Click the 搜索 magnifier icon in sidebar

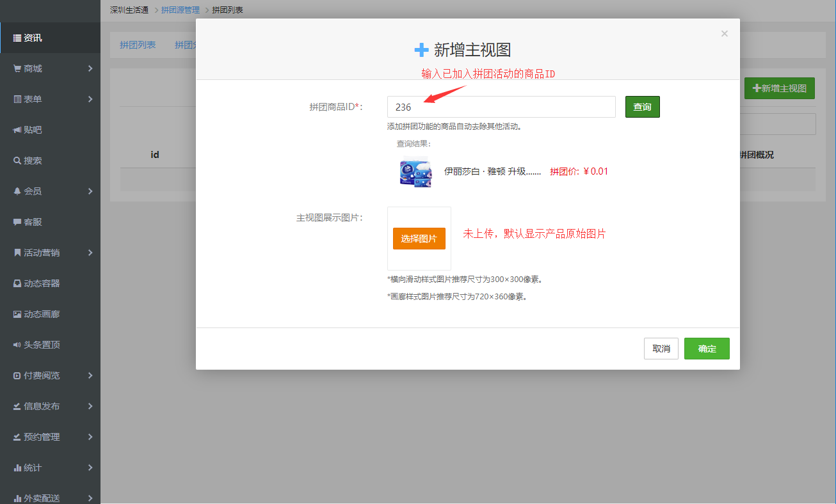[17, 161]
